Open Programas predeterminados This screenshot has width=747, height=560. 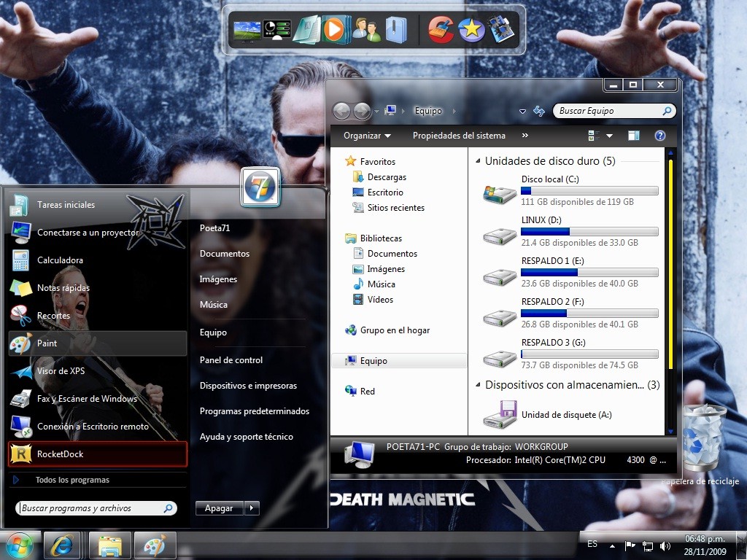[255, 411]
